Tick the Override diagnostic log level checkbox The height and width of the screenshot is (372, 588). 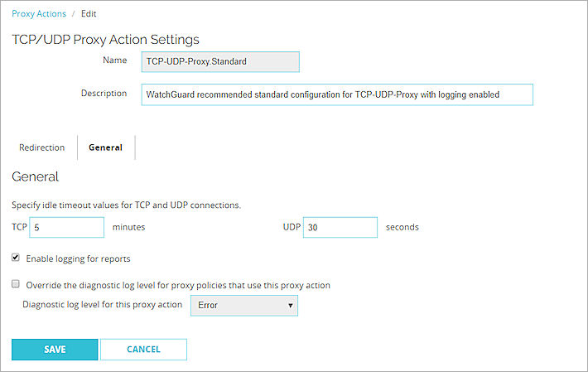[16, 284]
